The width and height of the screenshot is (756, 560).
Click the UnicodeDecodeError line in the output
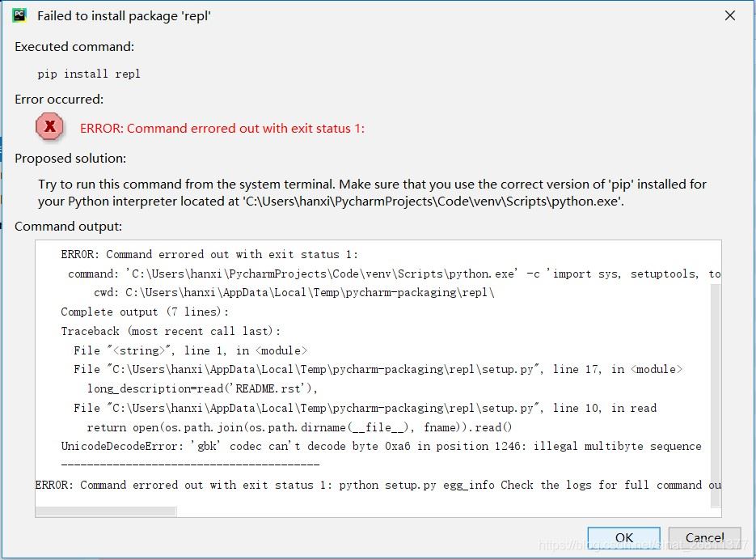pos(381,446)
